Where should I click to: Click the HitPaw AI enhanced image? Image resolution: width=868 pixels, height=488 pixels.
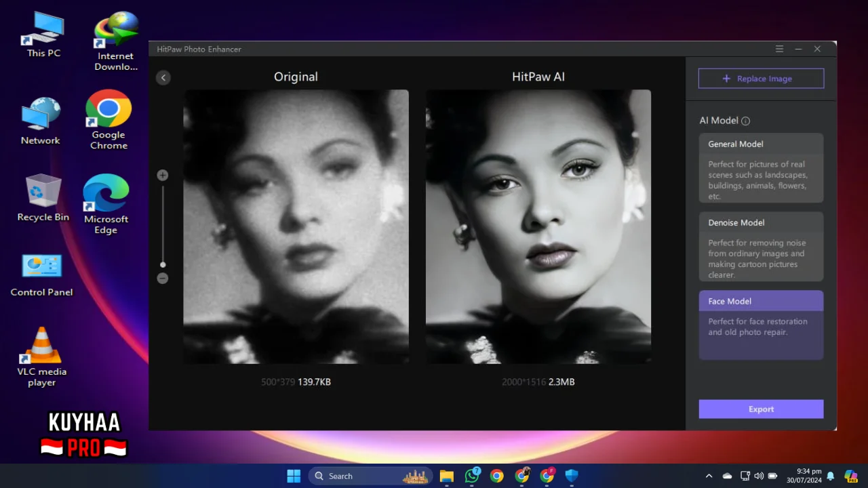point(538,227)
